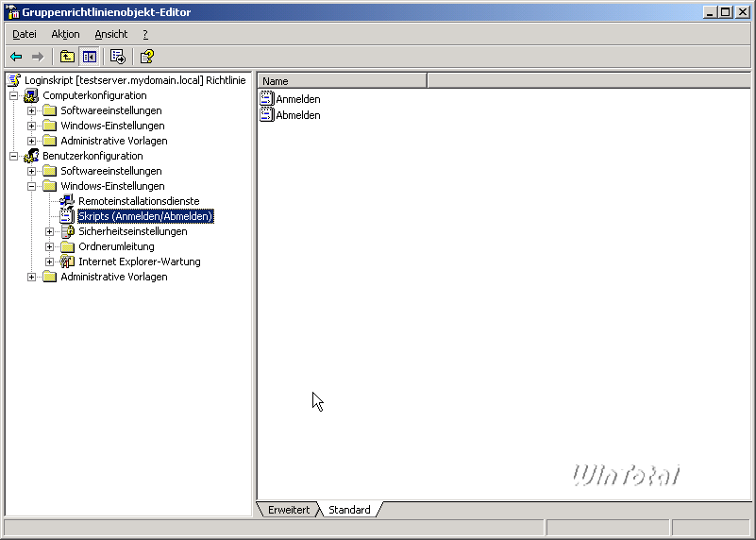756x540 pixels.
Task: Click the Internet Explorer-Wartung icon
Action: click(67, 262)
